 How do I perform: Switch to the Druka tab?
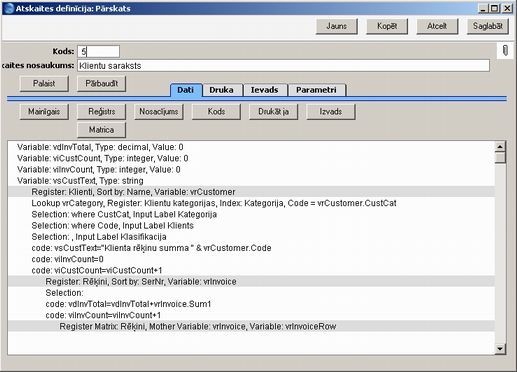click(221, 90)
